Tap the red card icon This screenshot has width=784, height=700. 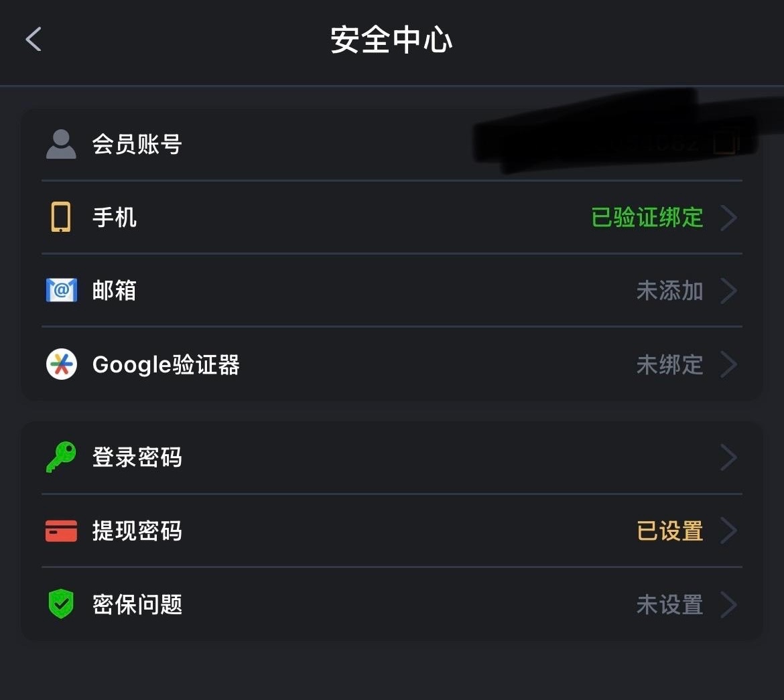click(x=61, y=531)
